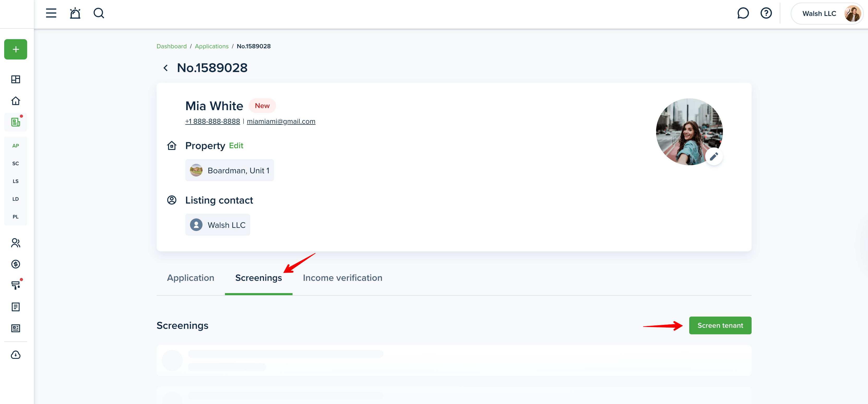This screenshot has height=404, width=868.
Task: Open the chat messages icon
Action: (743, 13)
